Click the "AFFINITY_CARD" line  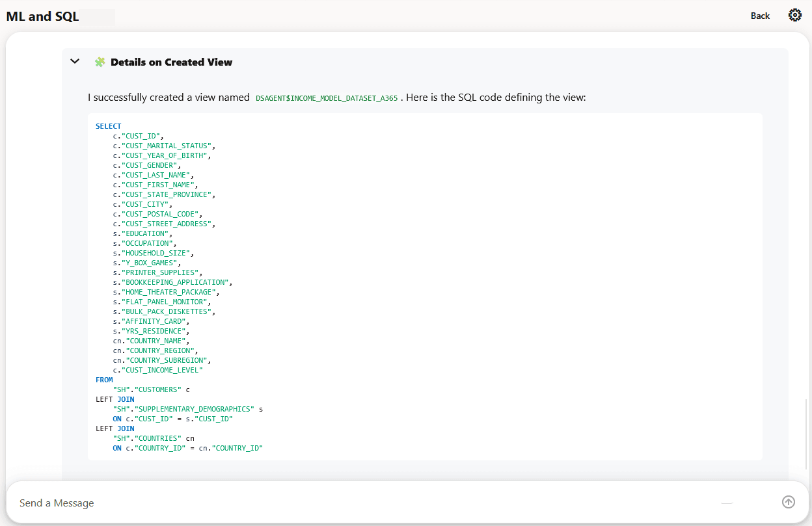(151, 321)
